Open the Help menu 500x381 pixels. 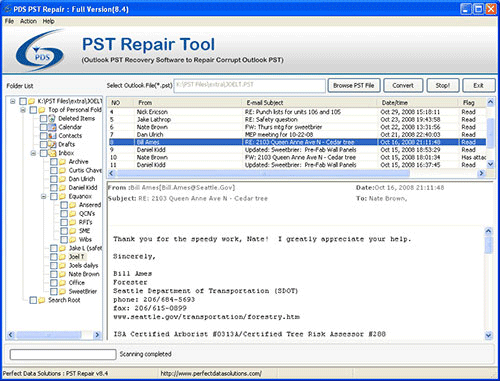point(48,21)
